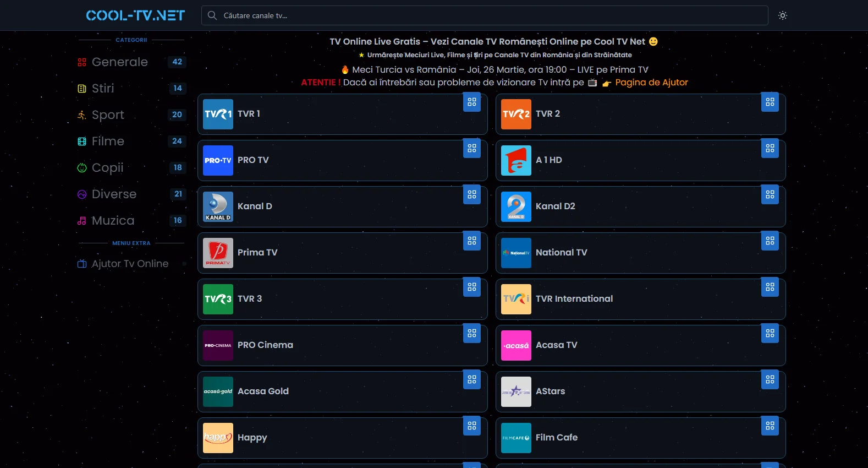Open the Copii category

pyautogui.click(x=131, y=167)
